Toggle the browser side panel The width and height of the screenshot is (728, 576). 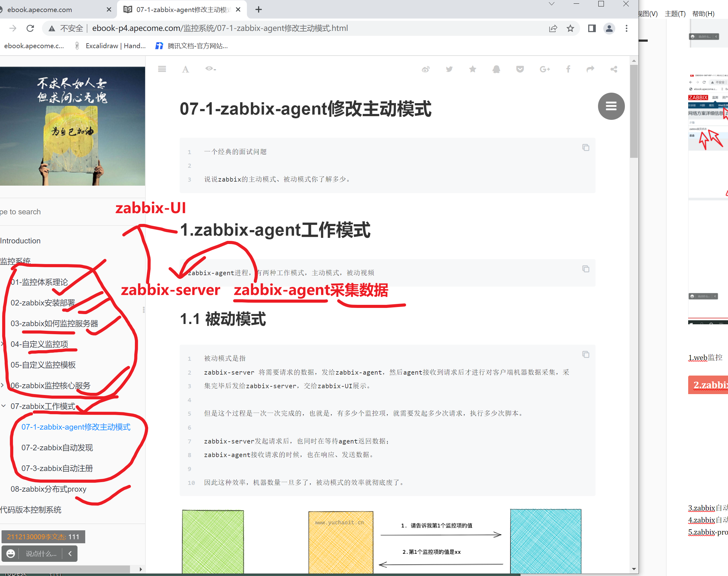(x=592, y=28)
